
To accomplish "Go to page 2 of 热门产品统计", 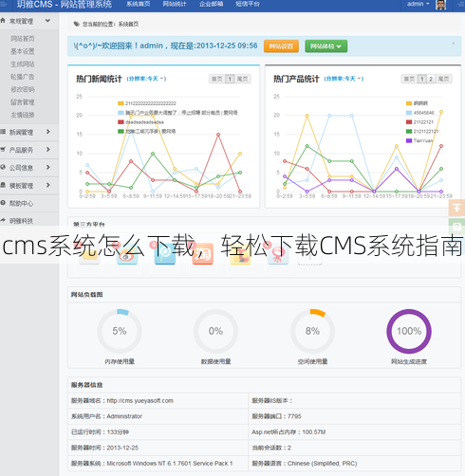I will [x=431, y=79].
